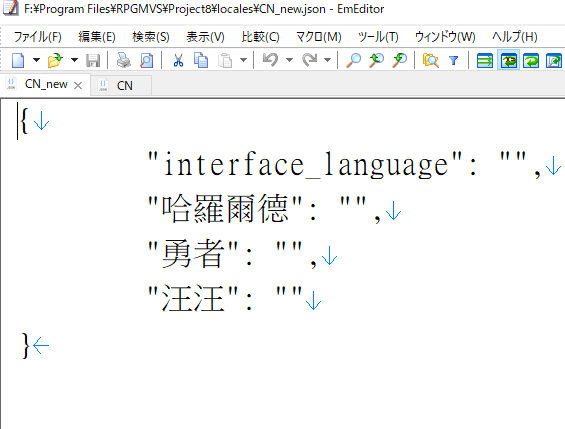Screen dimensions: 565x429
Task: Click the Find in Files icon
Action: point(431,60)
